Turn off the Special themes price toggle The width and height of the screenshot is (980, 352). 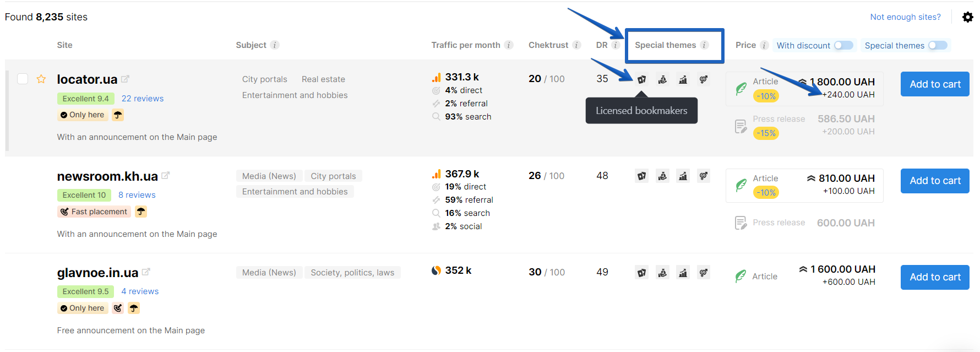938,45
